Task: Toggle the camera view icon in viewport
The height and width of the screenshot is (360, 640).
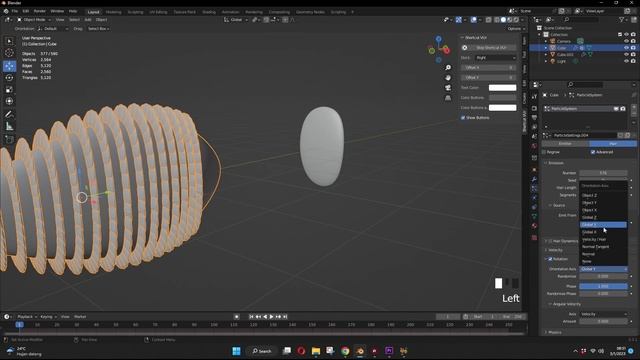Action: pyautogui.click(x=448, y=88)
